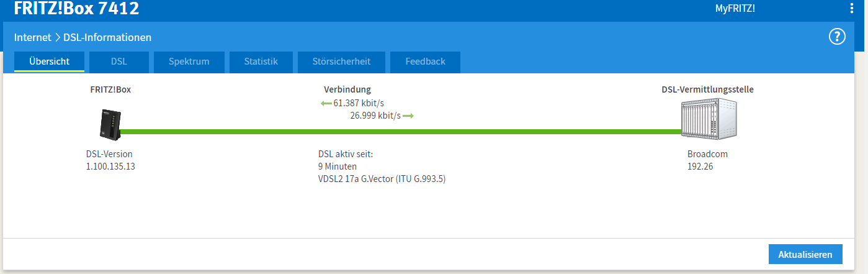Open the three-dot menu icon
Image resolution: width=868 pixels, height=274 pixels.
point(851,8)
